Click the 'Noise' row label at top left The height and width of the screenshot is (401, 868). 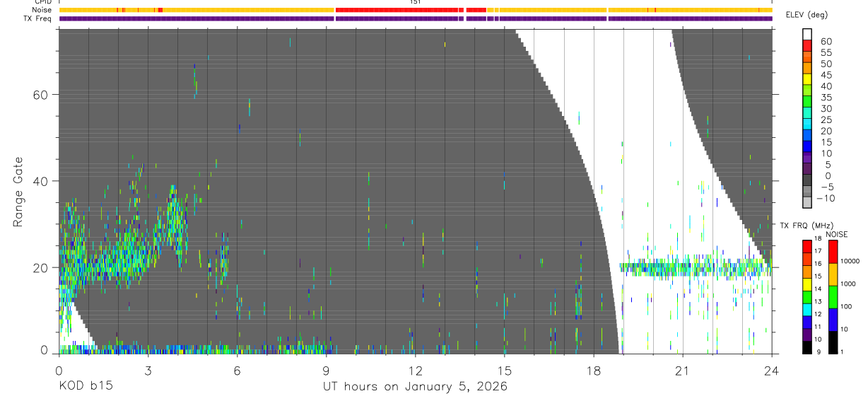pyautogui.click(x=41, y=10)
